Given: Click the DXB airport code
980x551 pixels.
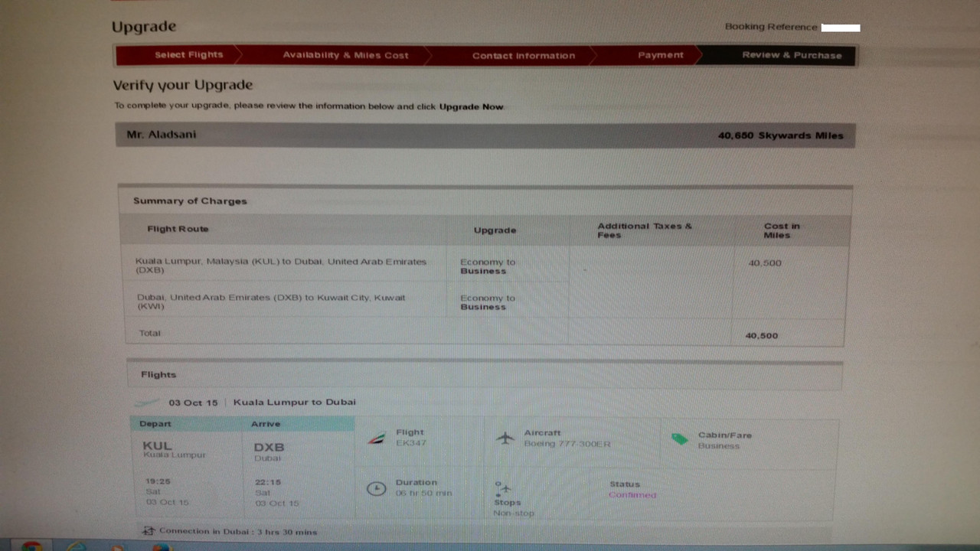Looking at the screenshot, I should pos(269,447).
